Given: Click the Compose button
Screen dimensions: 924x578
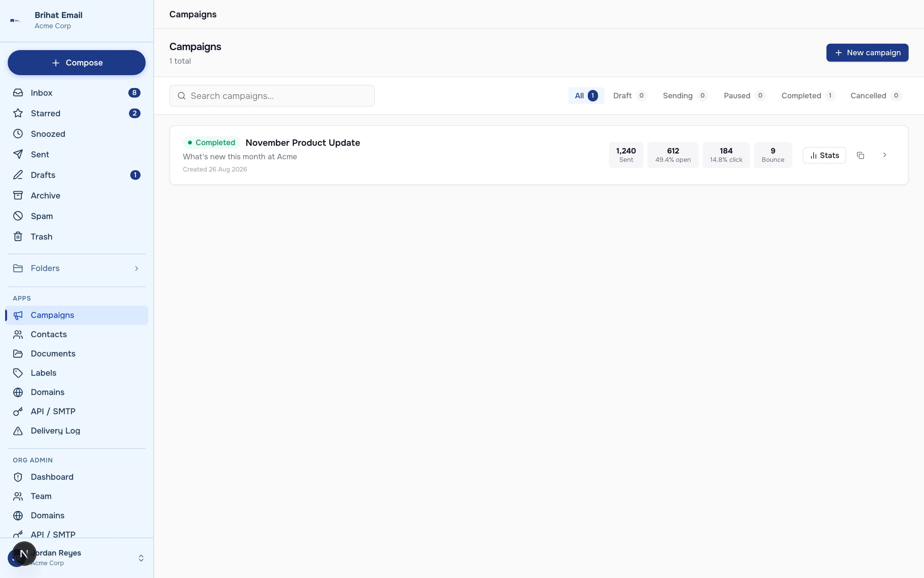Looking at the screenshot, I should [76, 63].
